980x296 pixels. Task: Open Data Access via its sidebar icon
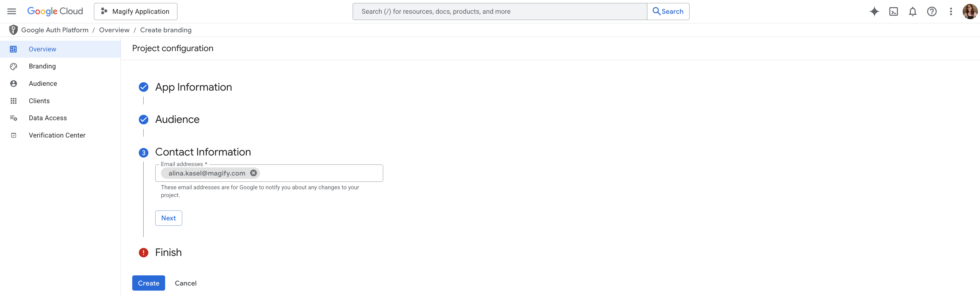point(14,118)
